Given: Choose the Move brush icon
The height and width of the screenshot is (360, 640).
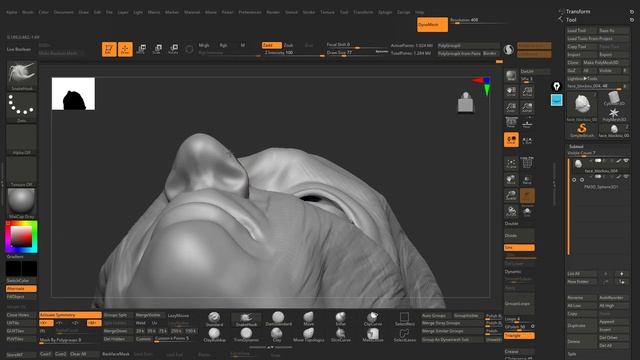Looking at the screenshot, I should coord(309,319).
